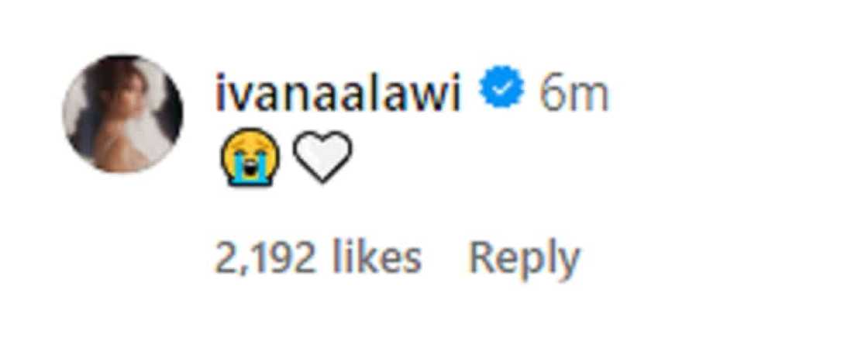Open ivanaalawi's round profile picture

point(122,113)
